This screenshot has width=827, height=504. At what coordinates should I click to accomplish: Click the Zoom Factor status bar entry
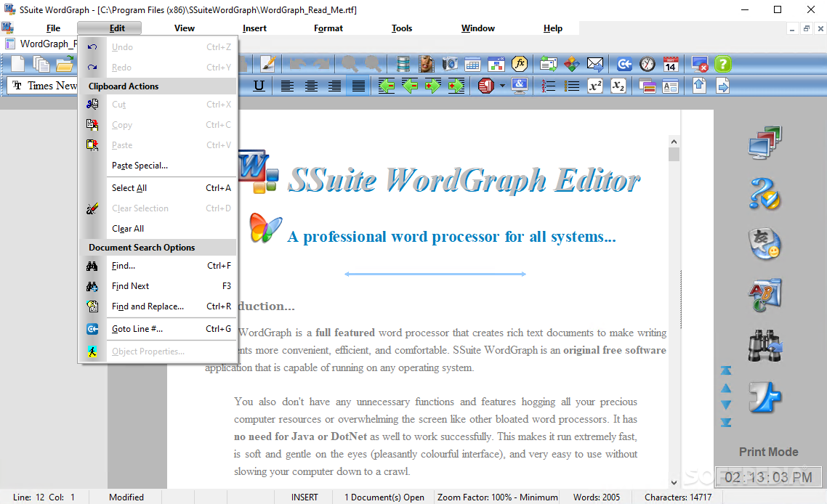click(497, 497)
